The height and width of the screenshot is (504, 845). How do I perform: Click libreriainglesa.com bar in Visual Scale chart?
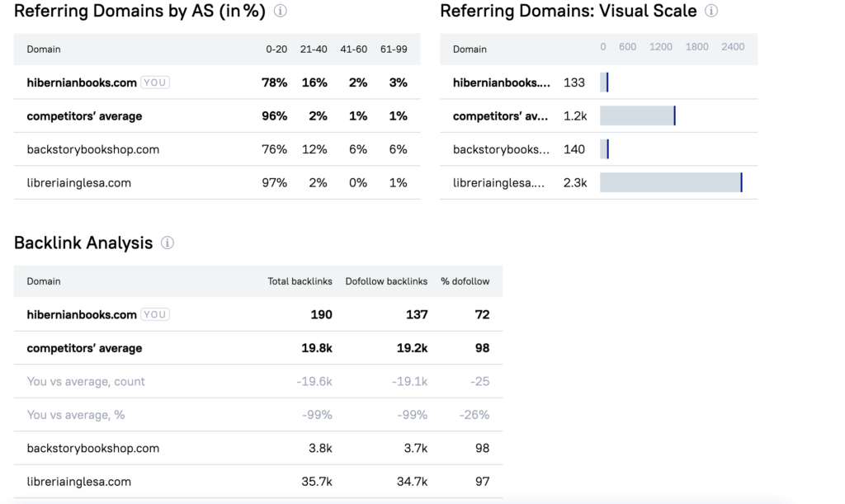tap(671, 182)
